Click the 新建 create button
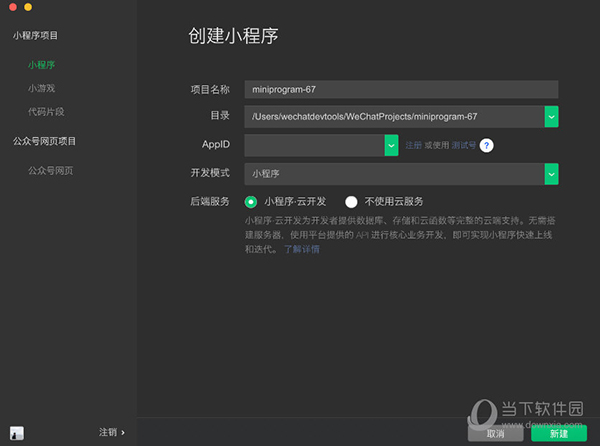Screen dimensions: 600x446 559,433
